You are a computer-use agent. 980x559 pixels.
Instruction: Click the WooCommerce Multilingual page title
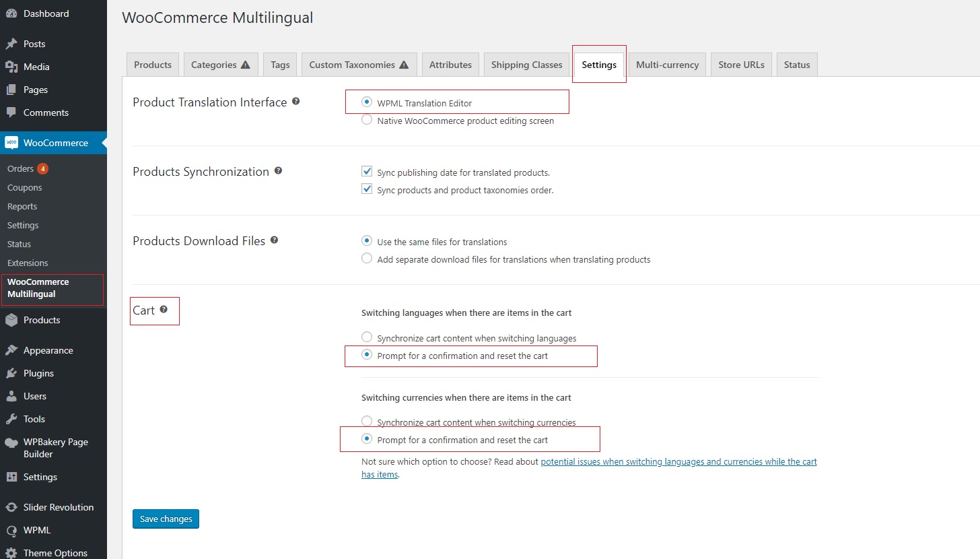(217, 18)
